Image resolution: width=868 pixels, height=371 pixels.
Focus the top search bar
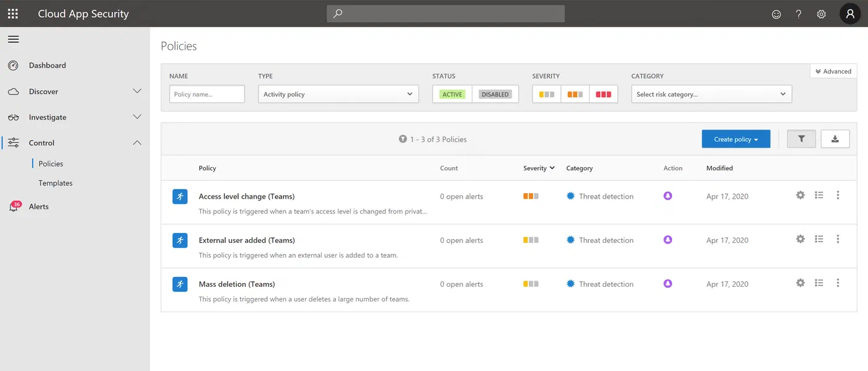point(446,14)
